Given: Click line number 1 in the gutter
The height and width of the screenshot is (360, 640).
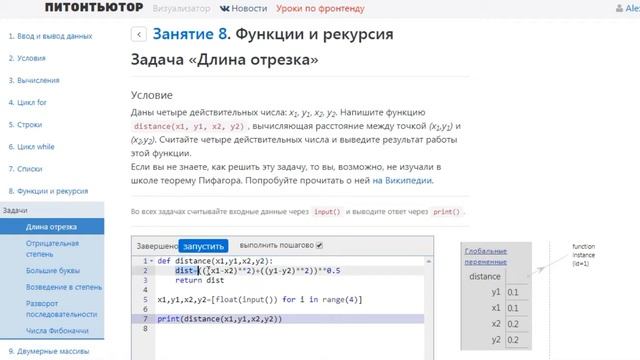Looking at the screenshot, I should pos(145,261).
